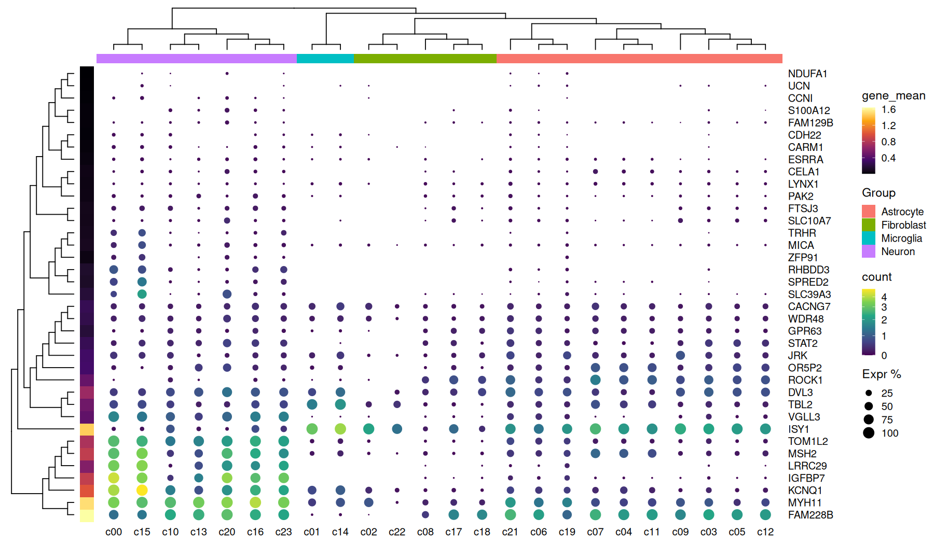Click the 25 size dot in Expr % legend

point(869,393)
